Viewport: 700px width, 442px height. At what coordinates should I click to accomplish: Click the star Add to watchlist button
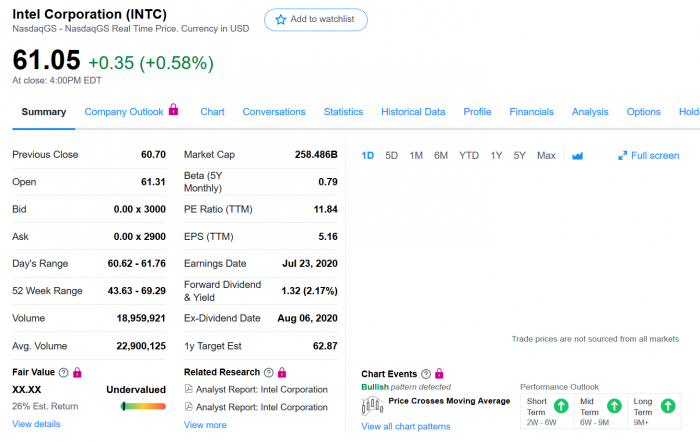315,20
